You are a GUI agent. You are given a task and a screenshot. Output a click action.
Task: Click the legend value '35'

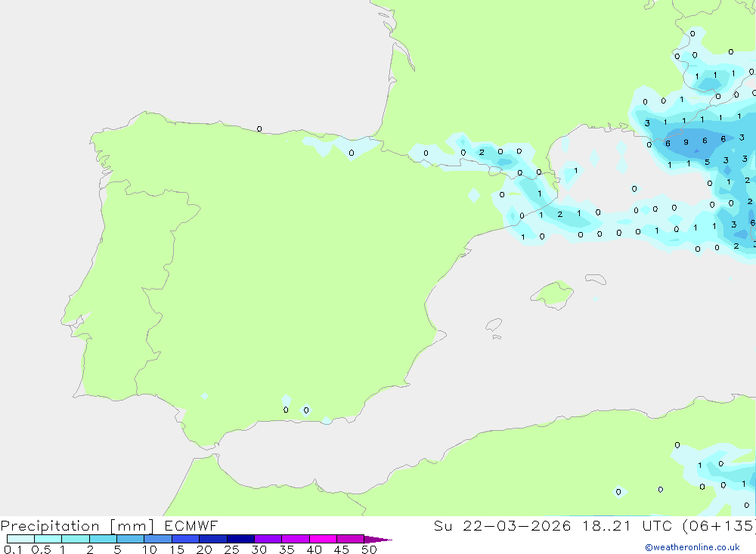(x=287, y=549)
